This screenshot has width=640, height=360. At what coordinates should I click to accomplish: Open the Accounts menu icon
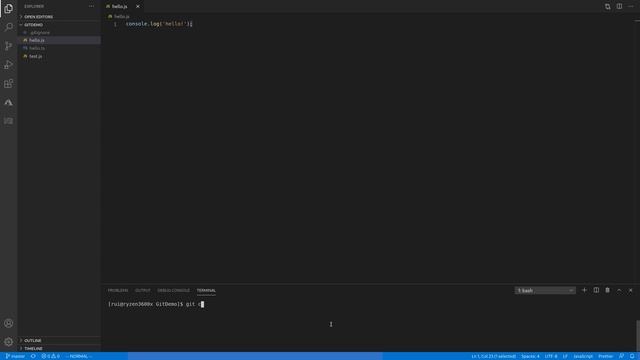click(x=9, y=323)
